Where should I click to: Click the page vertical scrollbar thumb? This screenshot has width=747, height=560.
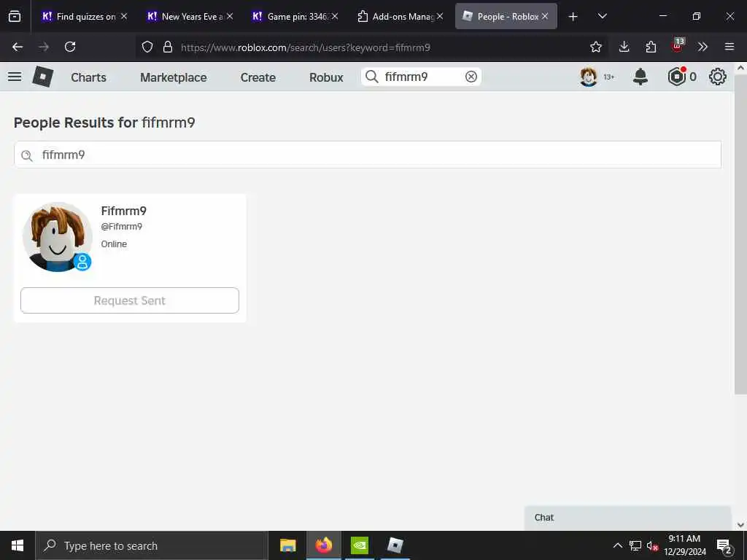740,234
